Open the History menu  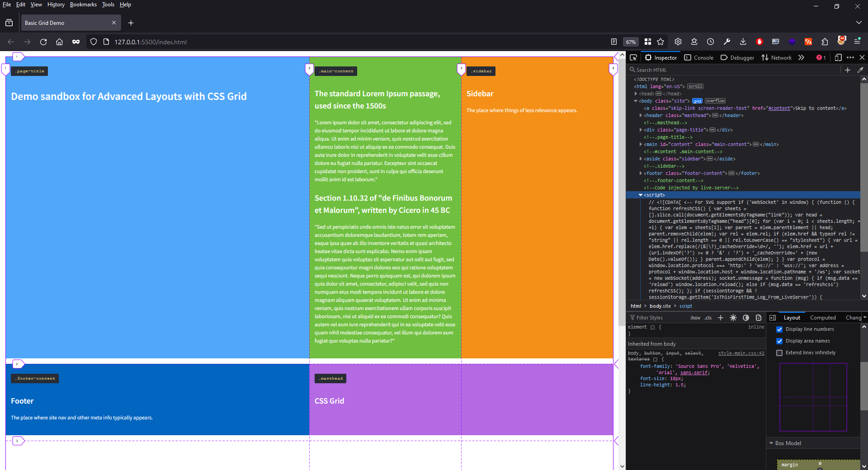pyautogui.click(x=56, y=5)
